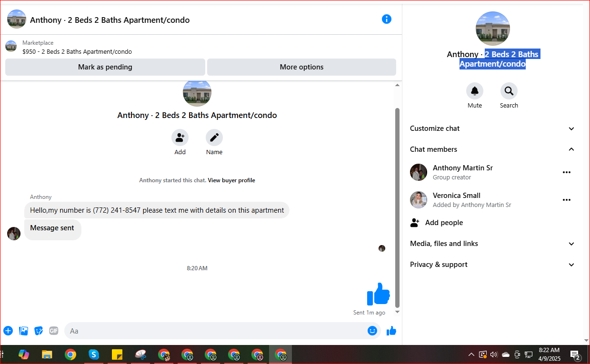590x364 pixels.
Task: Click the Aa message input field
Action: (222, 331)
